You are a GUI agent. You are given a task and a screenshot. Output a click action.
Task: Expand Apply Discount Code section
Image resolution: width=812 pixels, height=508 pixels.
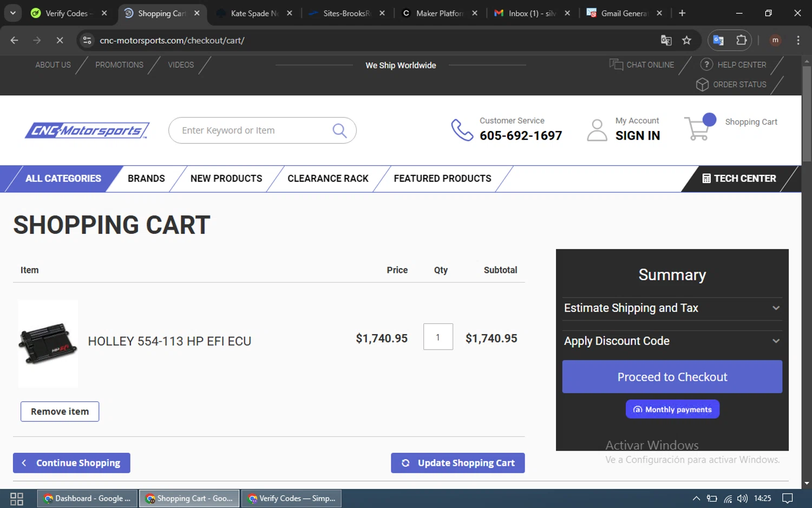(672, 341)
